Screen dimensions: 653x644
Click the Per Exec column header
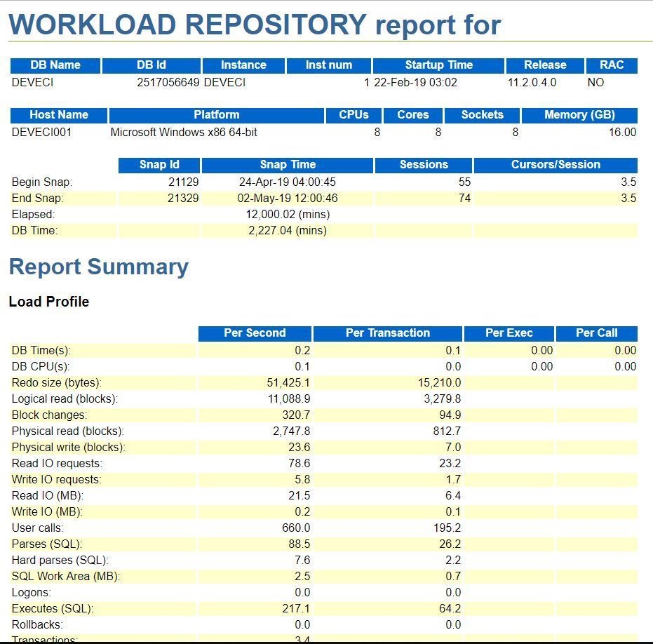tap(509, 333)
